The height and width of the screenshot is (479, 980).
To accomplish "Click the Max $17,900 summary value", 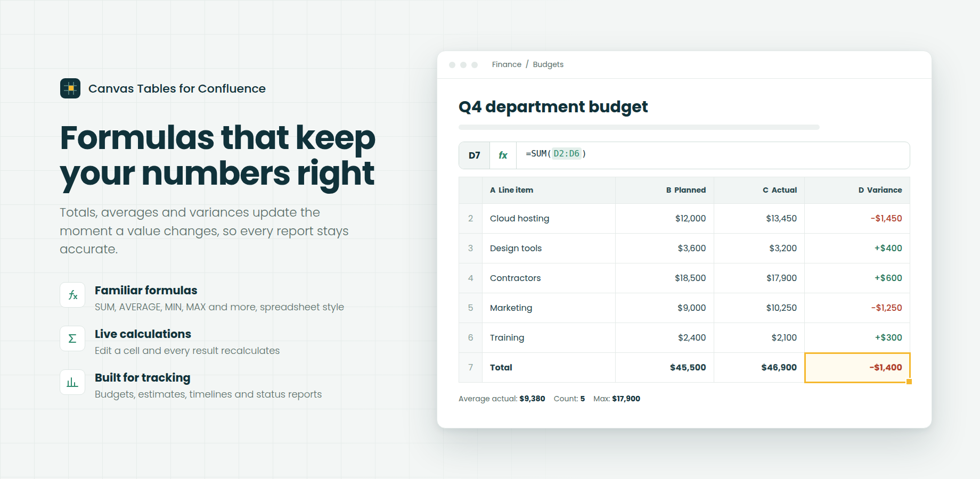I will [x=617, y=399].
